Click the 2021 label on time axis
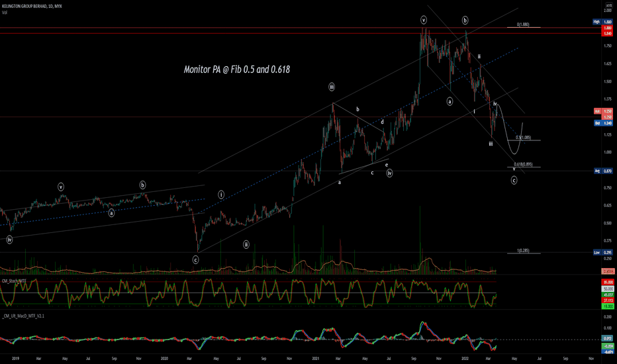 pos(315,359)
